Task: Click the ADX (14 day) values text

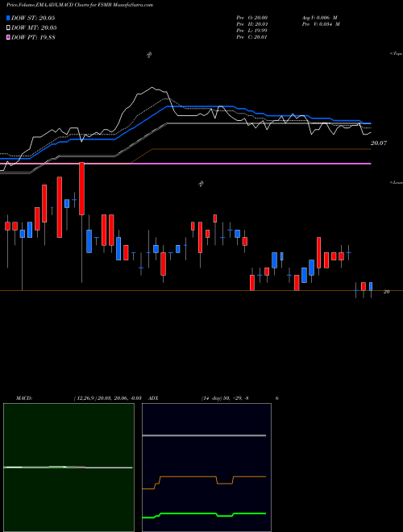Action: 225,397
